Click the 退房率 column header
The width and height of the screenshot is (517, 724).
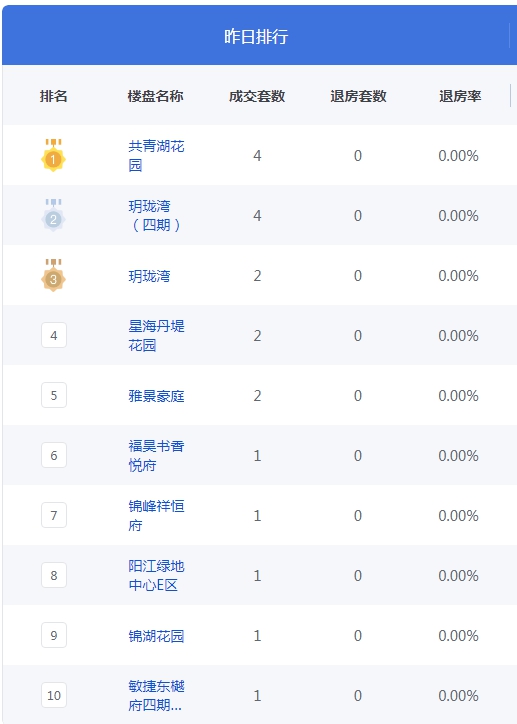(x=460, y=96)
